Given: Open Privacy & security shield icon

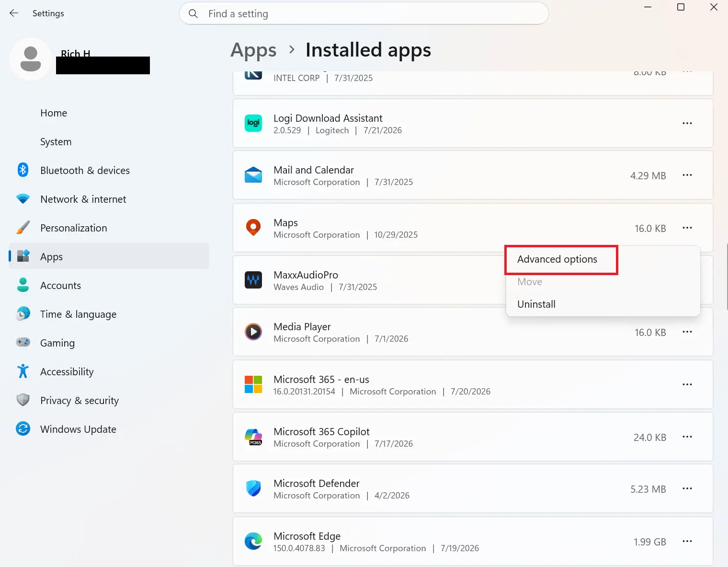Looking at the screenshot, I should point(23,400).
